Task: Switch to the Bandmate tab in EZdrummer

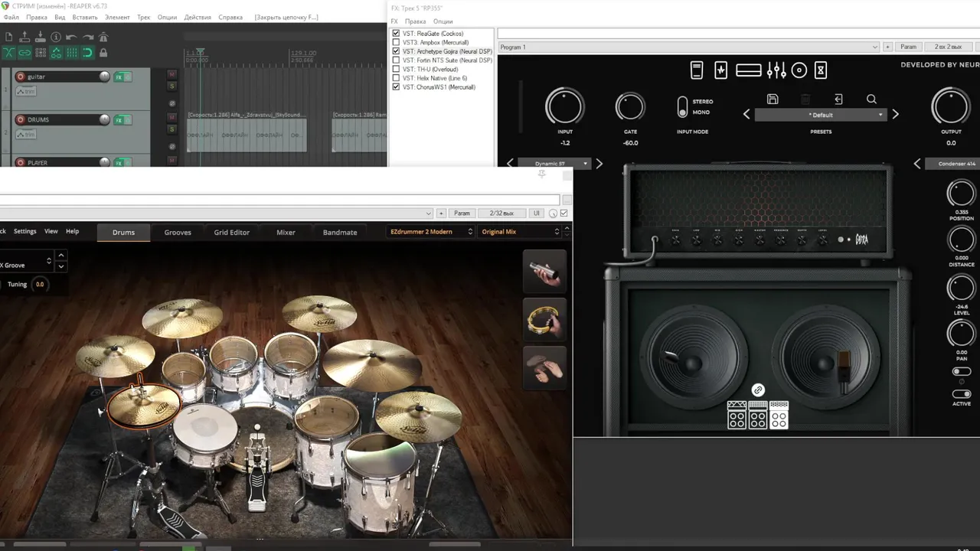Action: [x=340, y=233]
